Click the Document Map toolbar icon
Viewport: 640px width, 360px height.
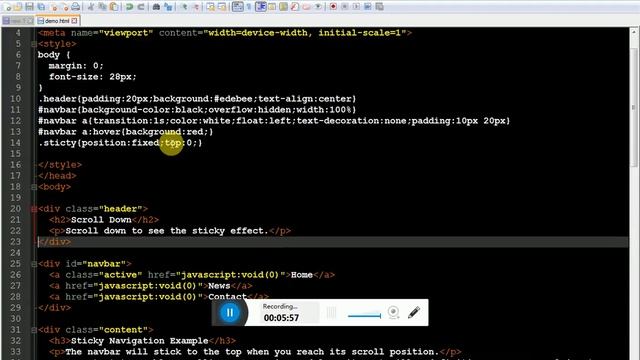tap(284, 7)
